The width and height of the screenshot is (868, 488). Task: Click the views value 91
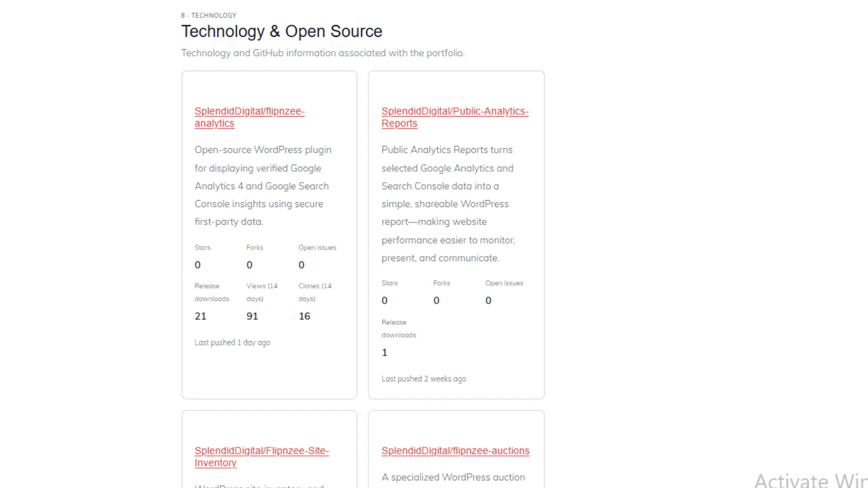[252, 316]
